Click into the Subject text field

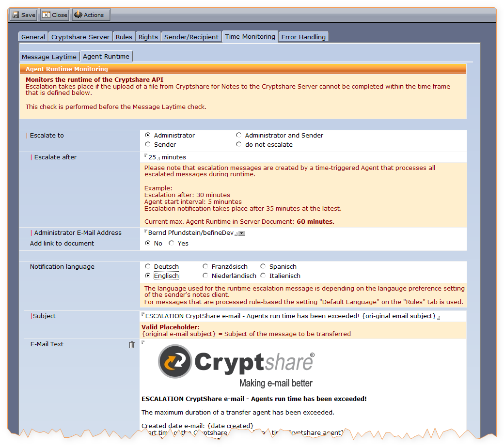291,316
